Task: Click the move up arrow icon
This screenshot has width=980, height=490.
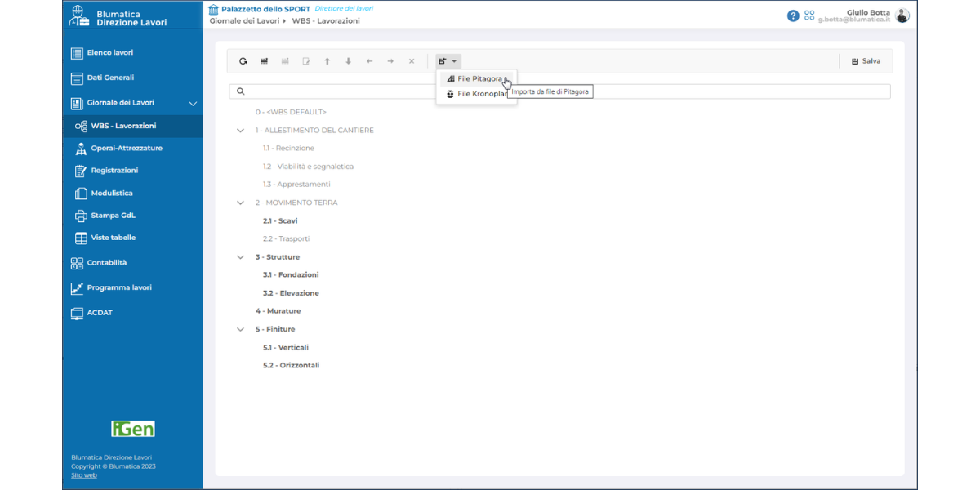Action: tap(327, 61)
